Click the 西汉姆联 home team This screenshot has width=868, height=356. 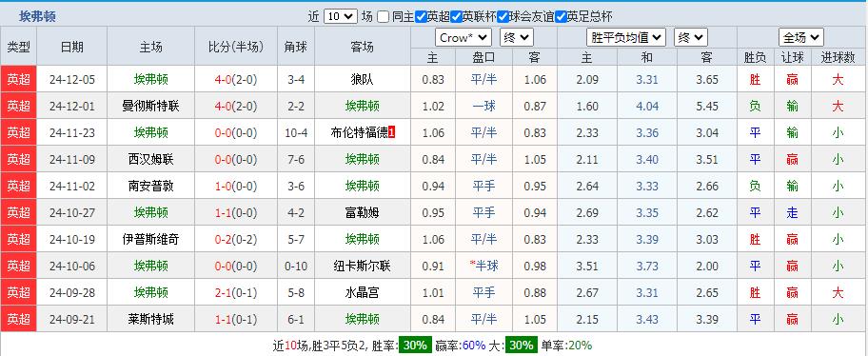150,160
